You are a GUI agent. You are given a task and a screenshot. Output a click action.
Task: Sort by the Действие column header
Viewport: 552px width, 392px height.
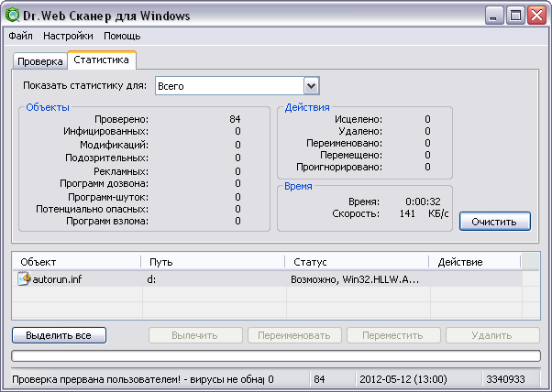(475, 262)
